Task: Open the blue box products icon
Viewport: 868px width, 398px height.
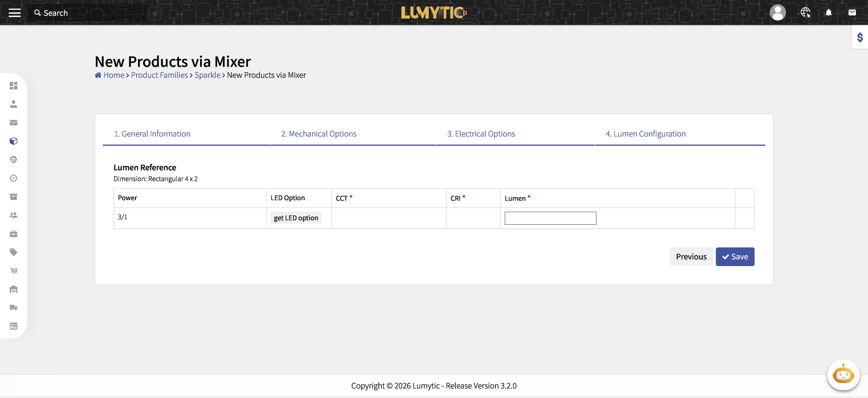Action: (13, 141)
